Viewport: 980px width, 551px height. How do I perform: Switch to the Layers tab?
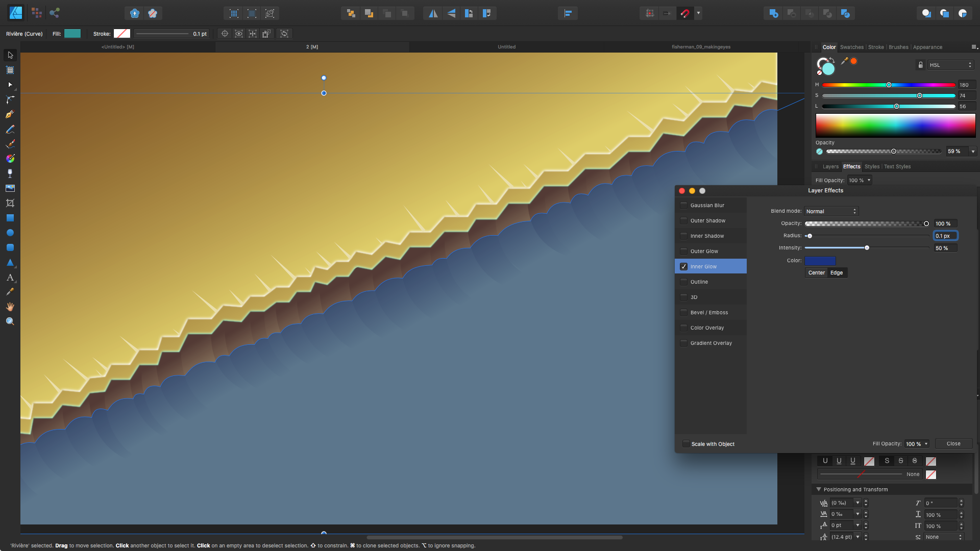pos(830,166)
